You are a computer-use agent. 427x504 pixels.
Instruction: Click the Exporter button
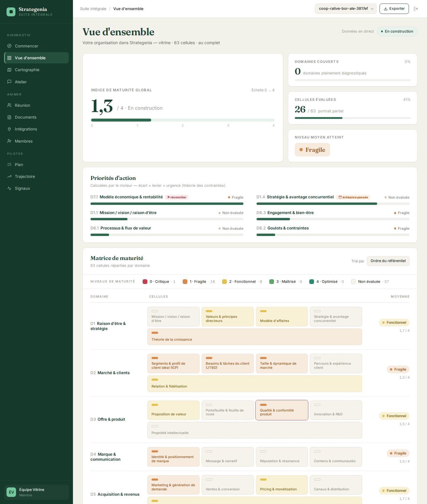click(394, 9)
